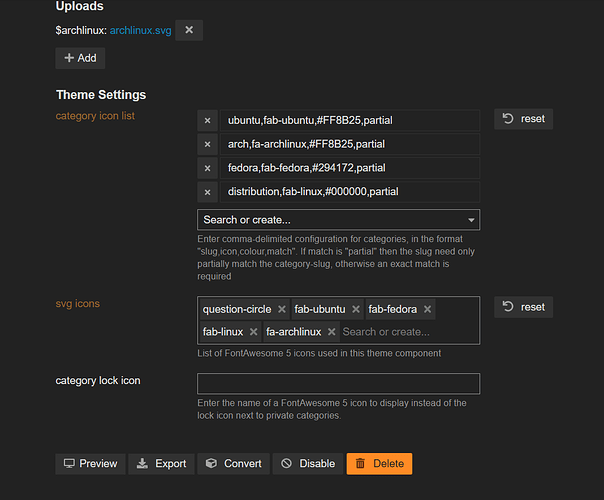
Task: Reset the svg icons setting
Action: tap(523, 307)
